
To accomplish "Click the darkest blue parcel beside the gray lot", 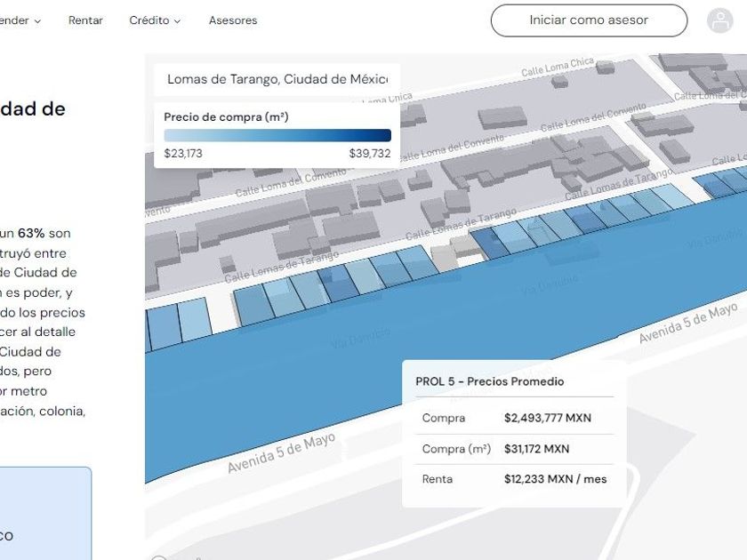I will (x=487, y=243).
